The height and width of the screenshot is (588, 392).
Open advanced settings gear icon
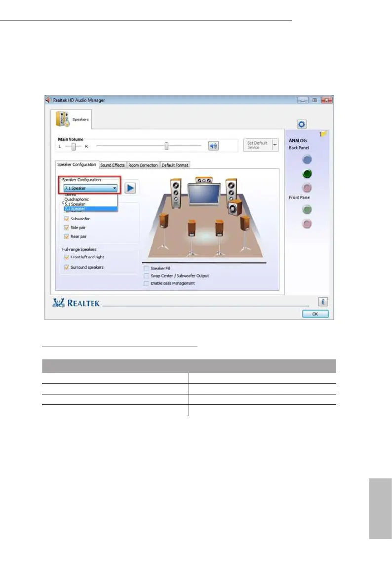click(x=302, y=124)
